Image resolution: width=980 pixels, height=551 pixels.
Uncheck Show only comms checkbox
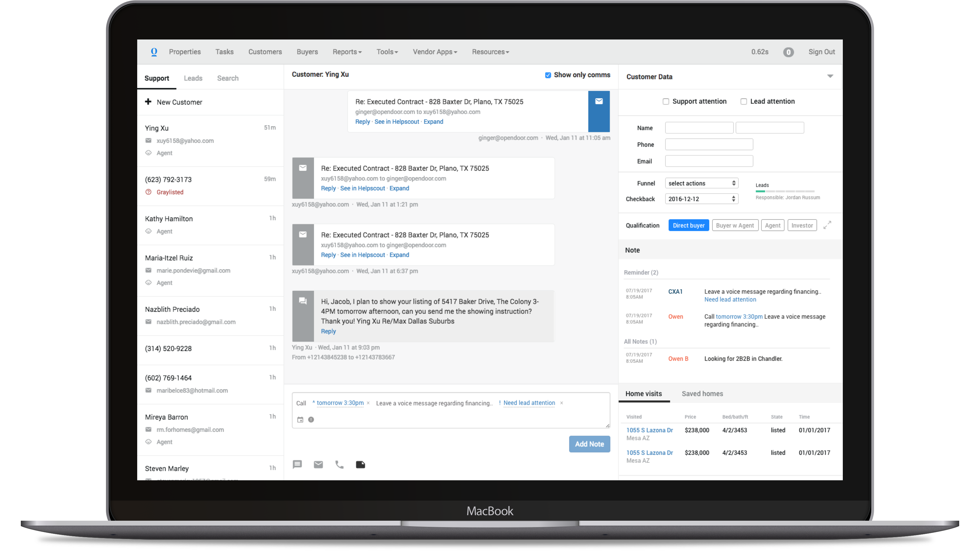tap(548, 75)
